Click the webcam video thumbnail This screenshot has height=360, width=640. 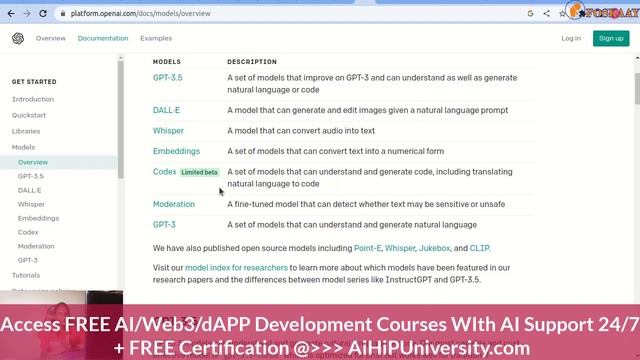pos(61,325)
